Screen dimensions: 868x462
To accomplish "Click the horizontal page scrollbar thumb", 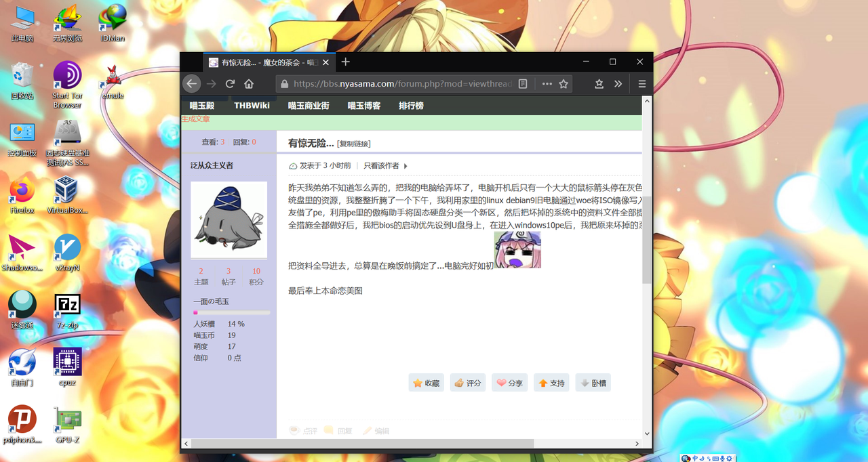I will click(362, 444).
